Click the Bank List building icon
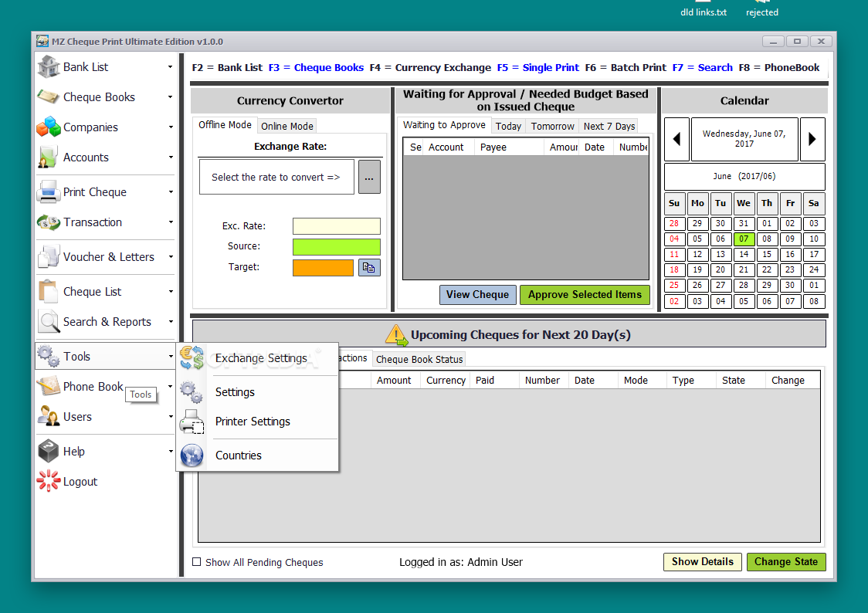 point(49,67)
